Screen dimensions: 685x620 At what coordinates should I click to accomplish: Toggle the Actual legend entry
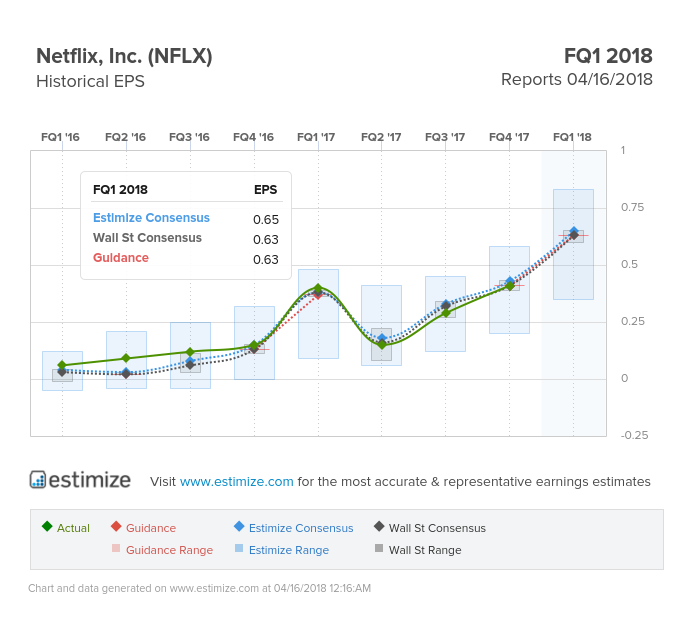(66, 527)
